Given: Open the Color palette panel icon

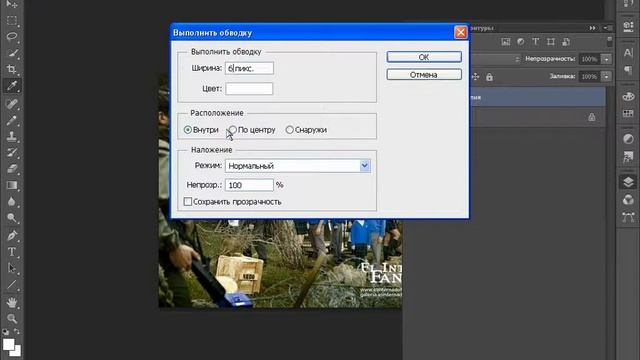Looking at the screenshot, I should coord(628,96).
